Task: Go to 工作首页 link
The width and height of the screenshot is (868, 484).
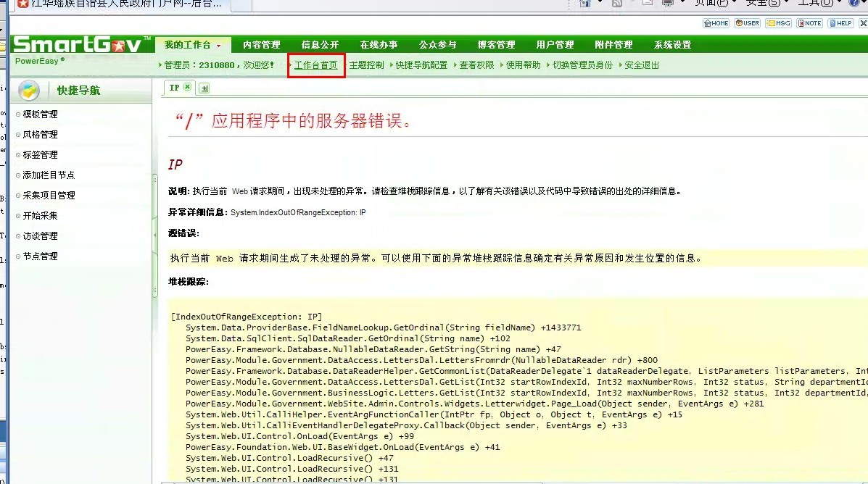Action: pyautogui.click(x=315, y=65)
